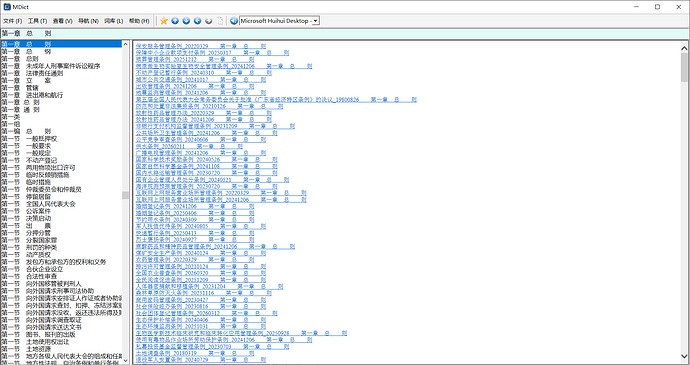Image resolution: width=690 pixels, height=365 pixels.
Task: Open the 工具 (T) menu
Action: point(38,21)
